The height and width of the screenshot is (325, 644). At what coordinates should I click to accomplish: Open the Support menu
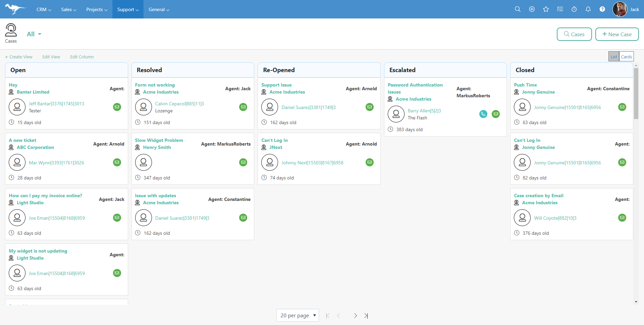point(128,9)
